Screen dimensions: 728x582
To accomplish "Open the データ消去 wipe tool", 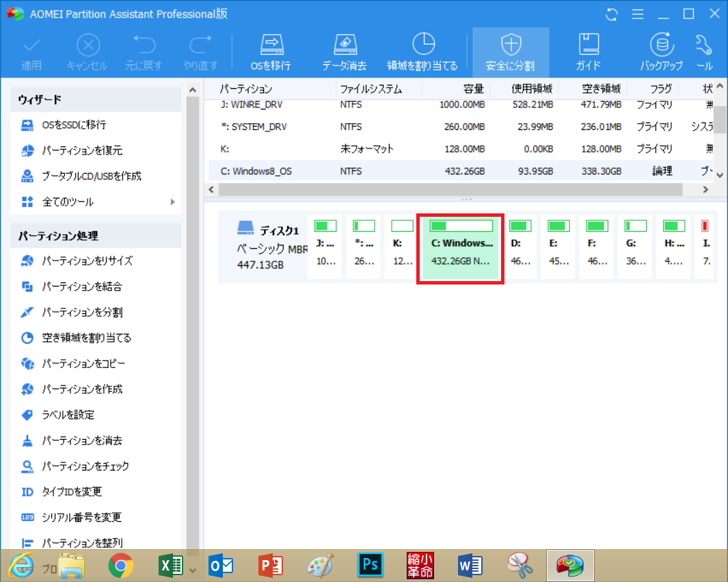I will tap(345, 52).
